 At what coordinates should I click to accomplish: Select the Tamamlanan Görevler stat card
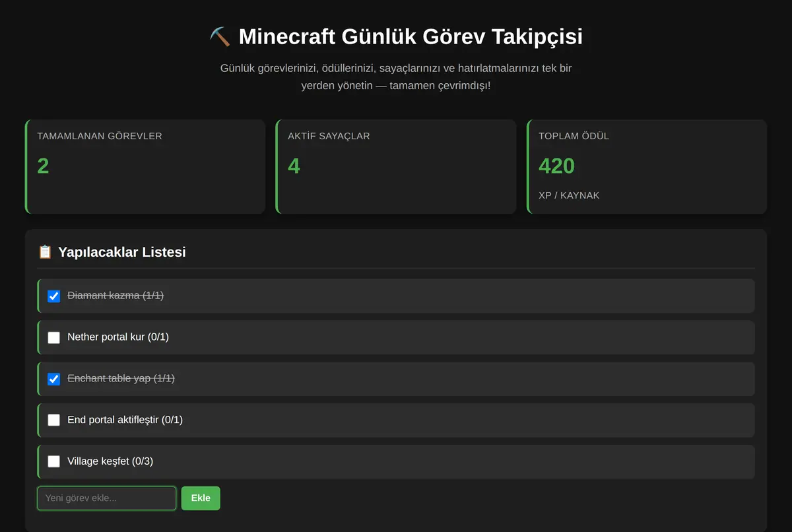(x=145, y=166)
